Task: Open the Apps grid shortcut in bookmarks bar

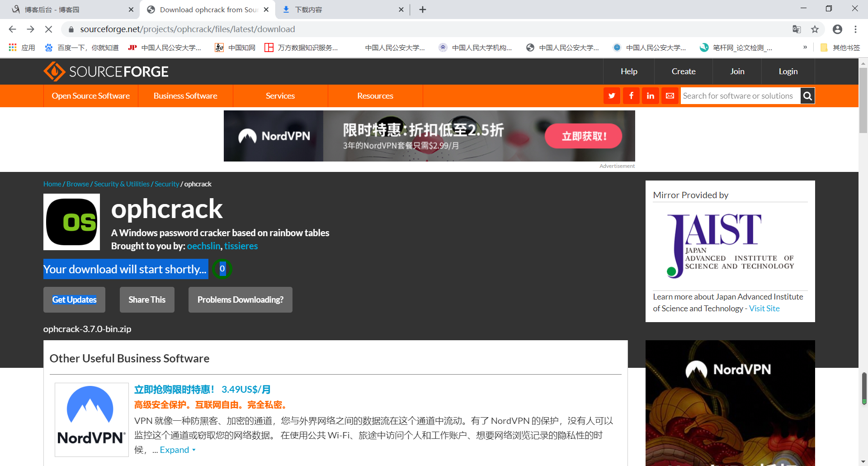Action: (22, 48)
